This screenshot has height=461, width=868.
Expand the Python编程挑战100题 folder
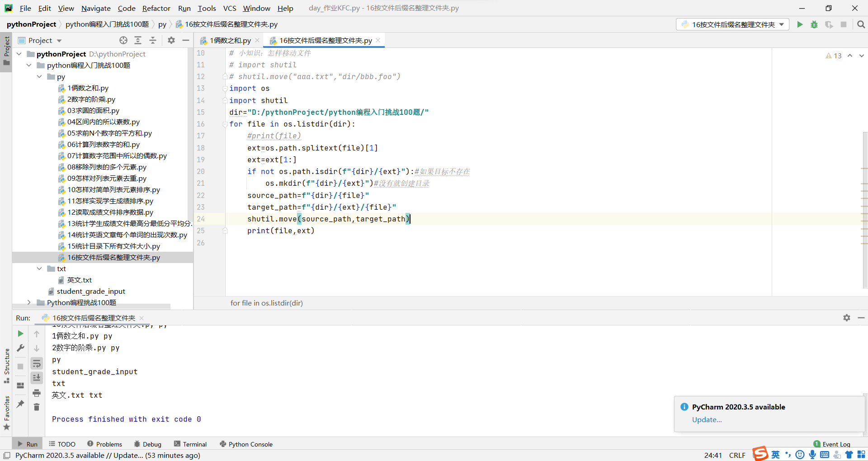29,302
